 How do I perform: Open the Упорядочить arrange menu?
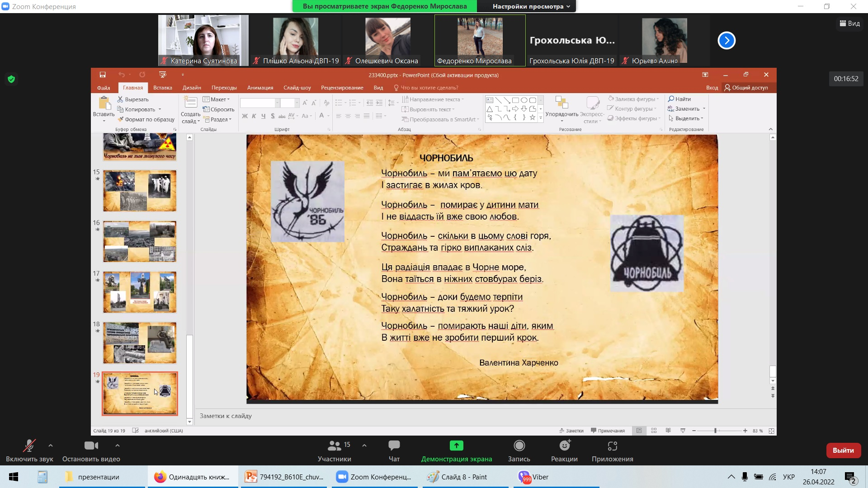tap(562, 109)
